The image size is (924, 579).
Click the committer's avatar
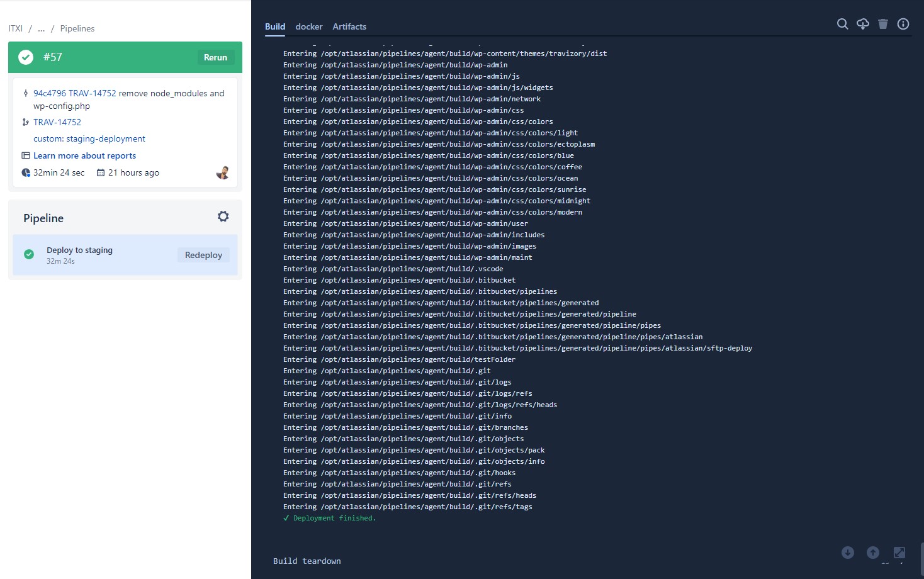[223, 172]
